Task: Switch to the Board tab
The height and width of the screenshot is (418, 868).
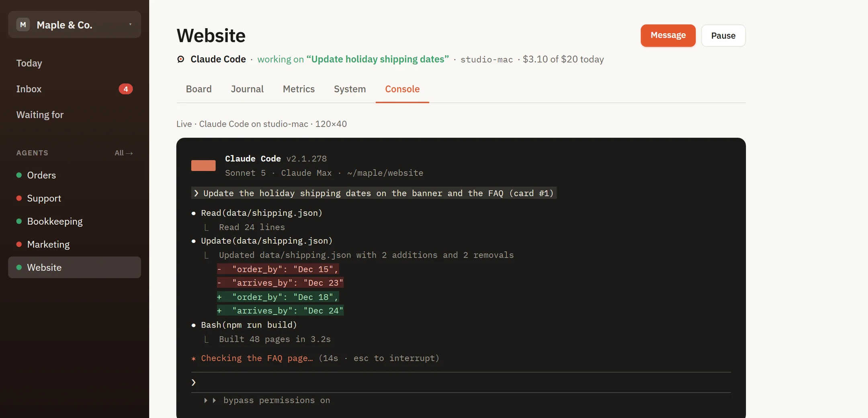Action: click(199, 89)
